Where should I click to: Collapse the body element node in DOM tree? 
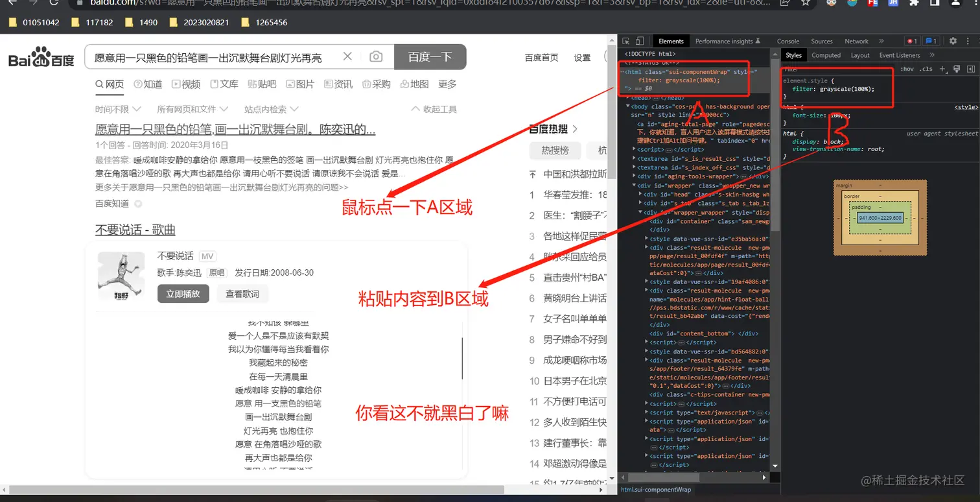[x=627, y=106]
